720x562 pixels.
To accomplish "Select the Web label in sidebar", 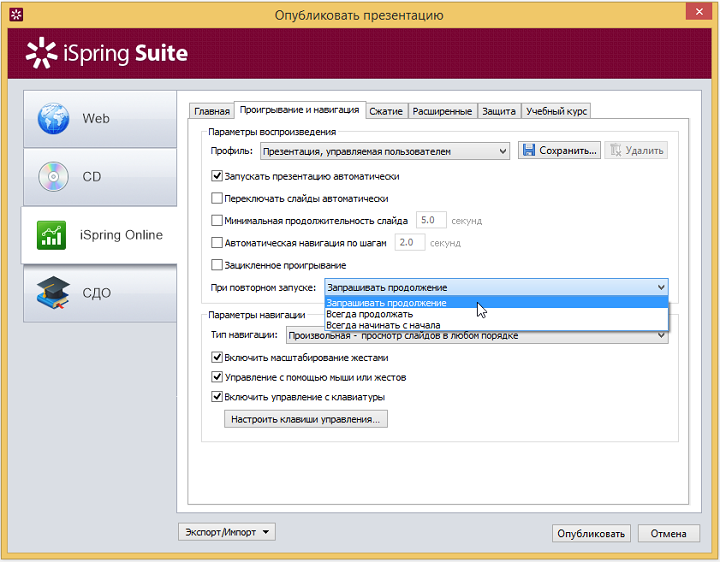I will coord(96,118).
